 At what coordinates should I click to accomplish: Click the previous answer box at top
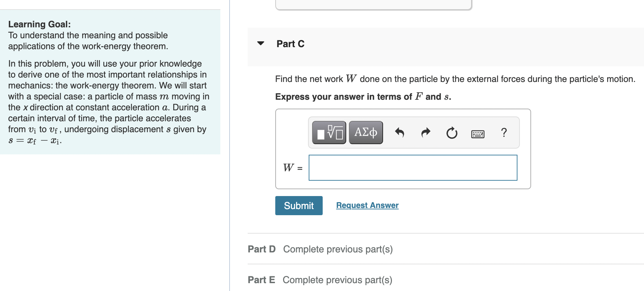[374, 5]
